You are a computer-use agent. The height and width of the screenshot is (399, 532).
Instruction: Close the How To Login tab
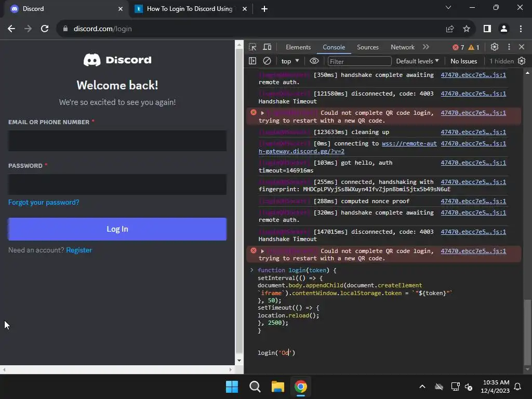245,9
